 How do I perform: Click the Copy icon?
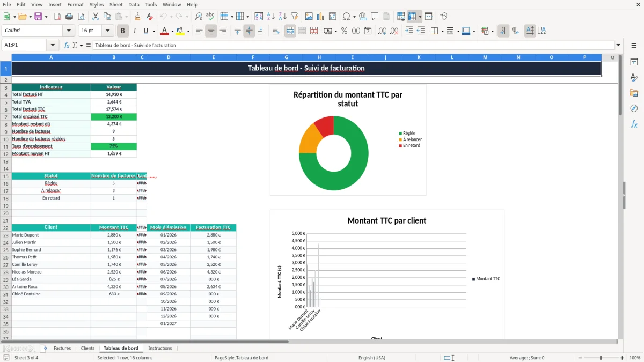coord(107,17)
